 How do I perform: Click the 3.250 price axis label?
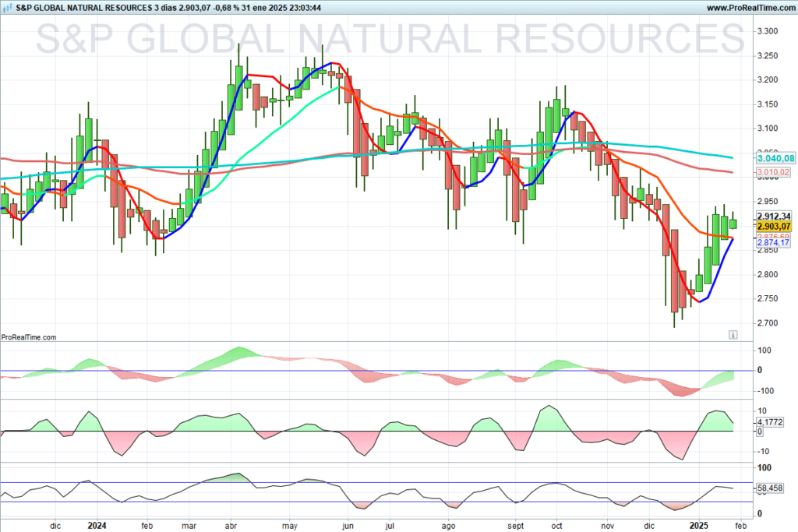(768, 56)
